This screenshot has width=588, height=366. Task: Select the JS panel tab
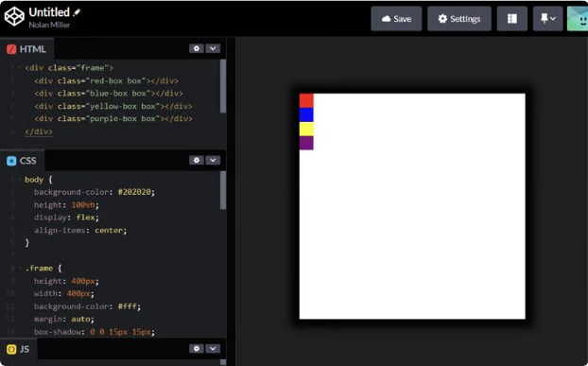18,349
